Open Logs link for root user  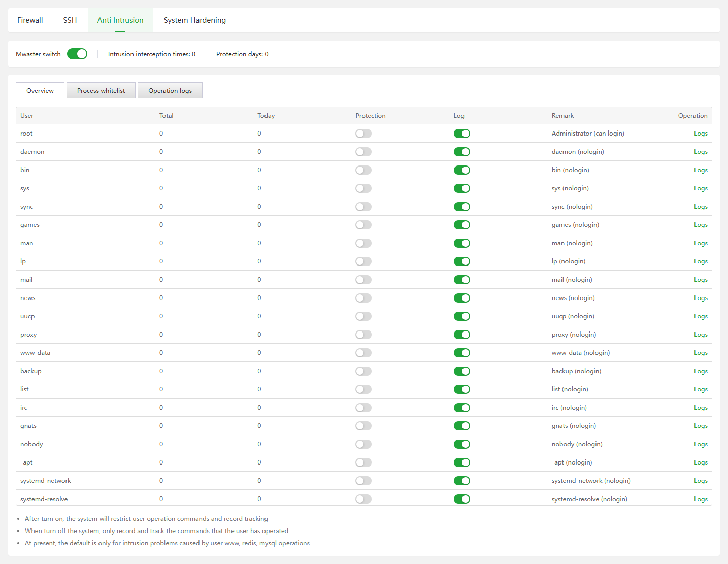click(701, 134)
